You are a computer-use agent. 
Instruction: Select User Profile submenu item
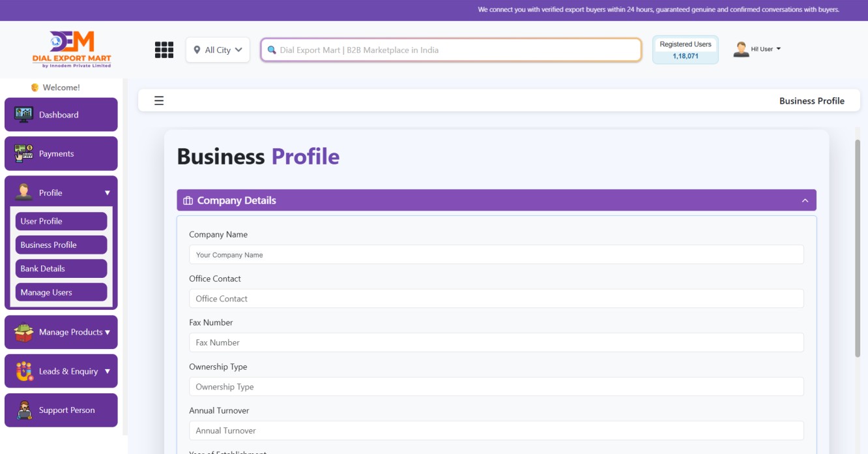[61, 221]
